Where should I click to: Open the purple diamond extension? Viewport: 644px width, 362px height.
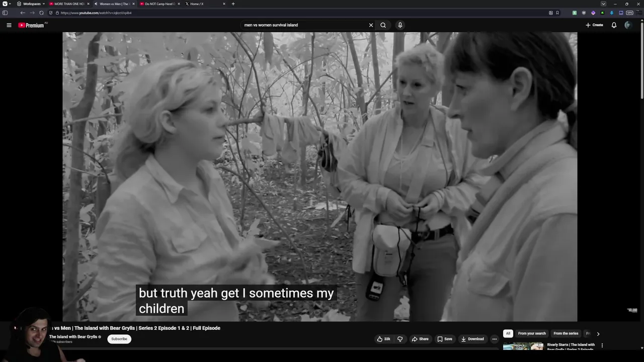point(593,13)
